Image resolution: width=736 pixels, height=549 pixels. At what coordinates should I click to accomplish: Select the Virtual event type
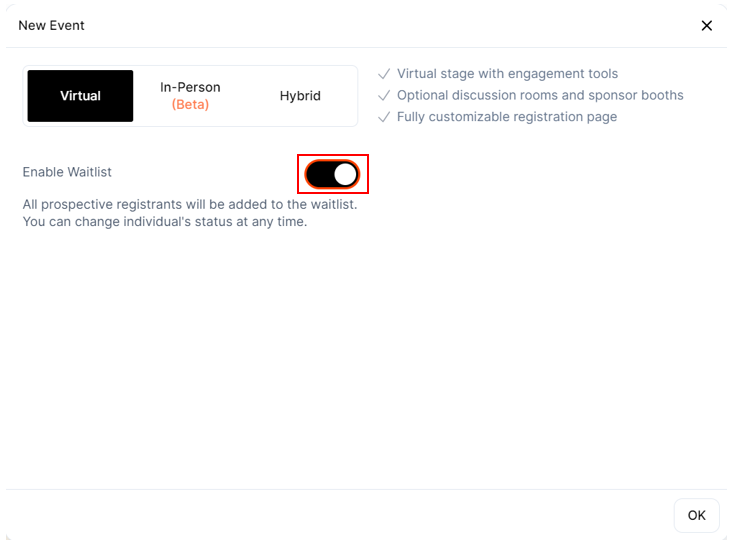[80, 96]
